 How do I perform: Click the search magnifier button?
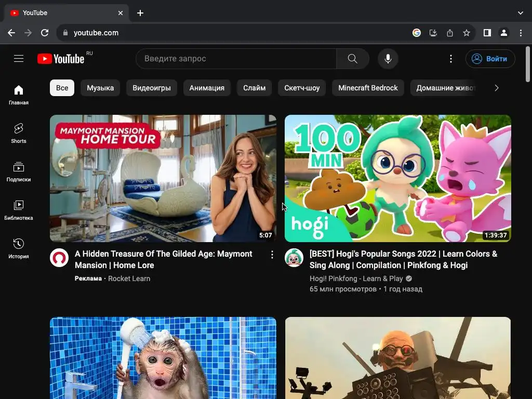click(353, 59)
